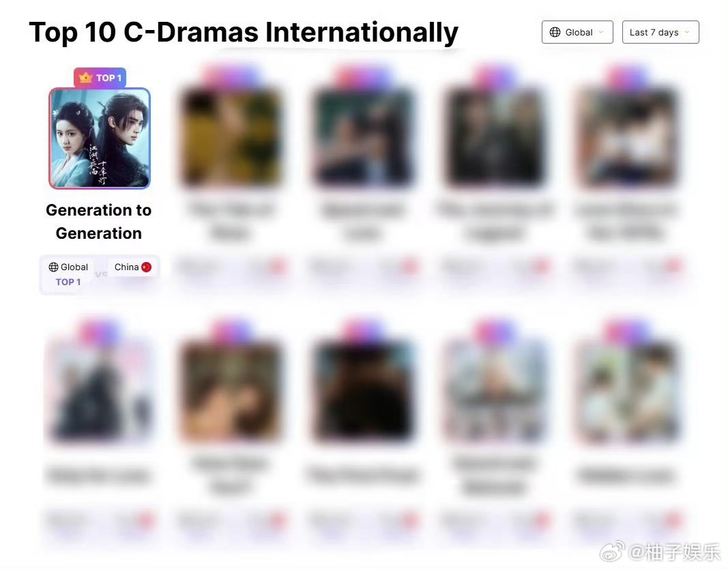The image size is (728, 569).
Task: Click the TOP 1 crown badge
Action: pyautogui.click(x=100, y=78)
